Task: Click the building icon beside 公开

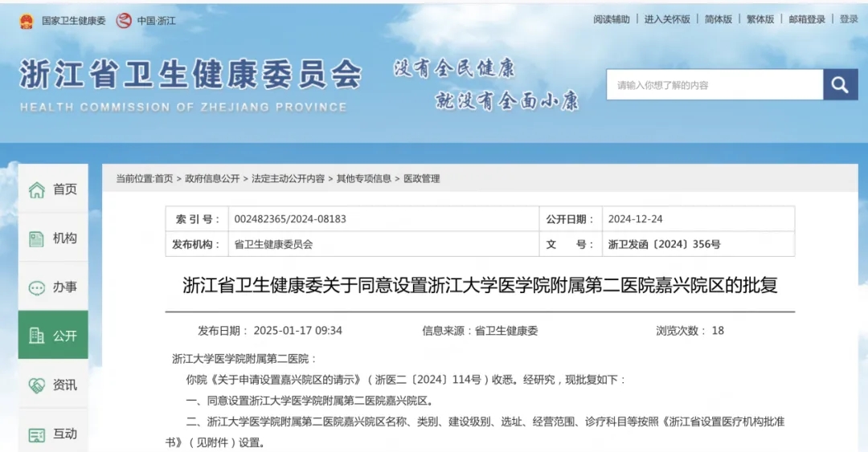Action: pos(36,336)
